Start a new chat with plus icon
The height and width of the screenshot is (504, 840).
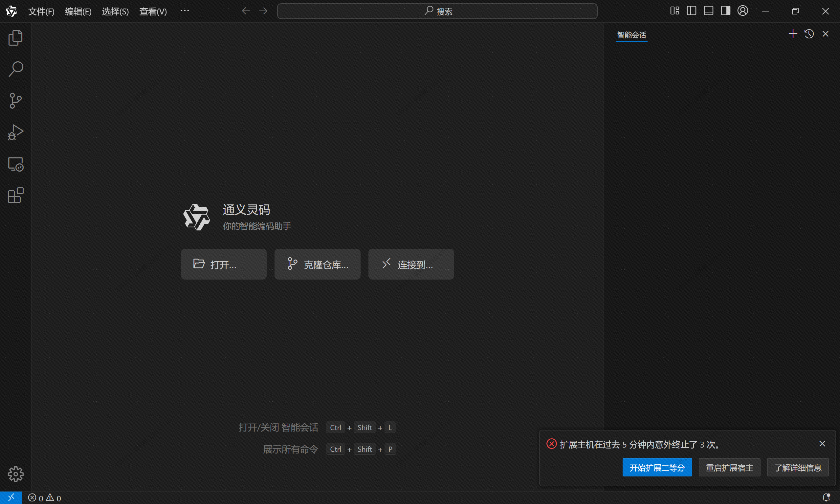pos(793,34)
